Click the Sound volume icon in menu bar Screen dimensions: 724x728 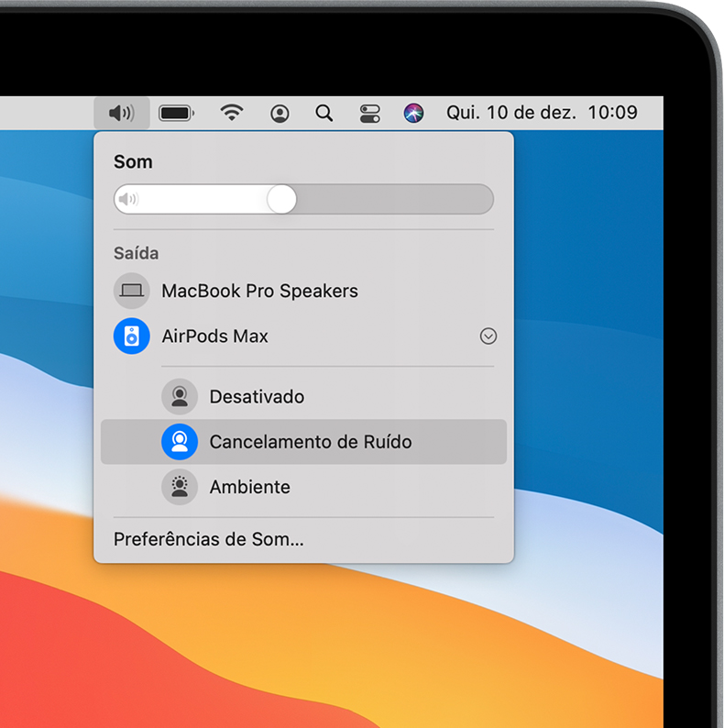(x=121, y=113)
